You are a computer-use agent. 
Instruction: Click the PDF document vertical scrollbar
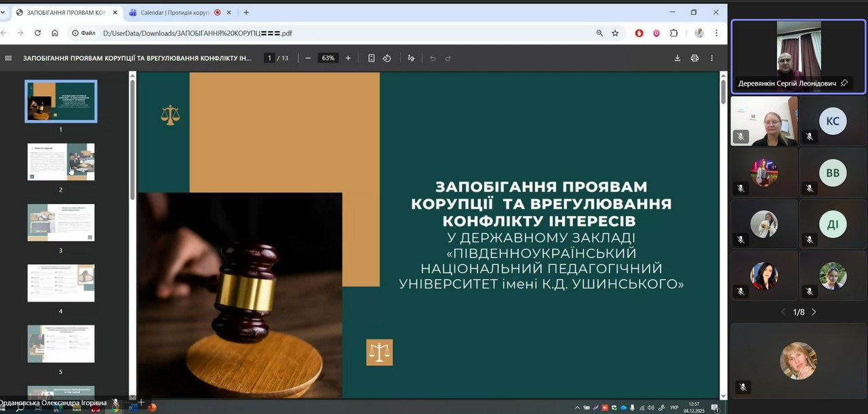[723, 91]
